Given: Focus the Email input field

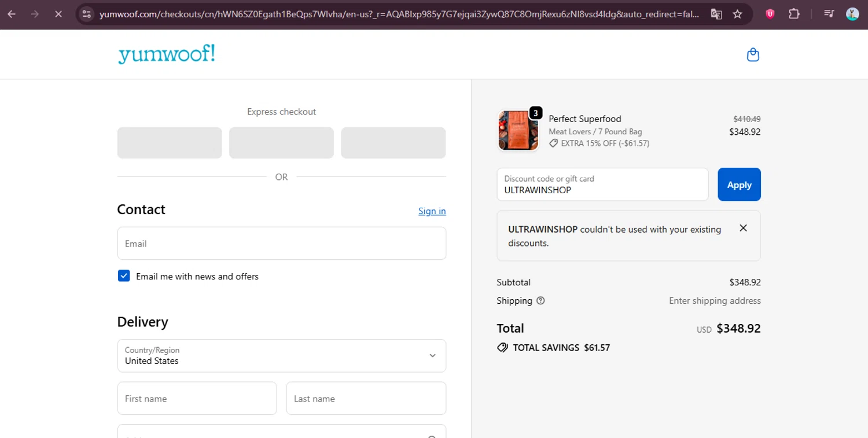Looking at the screenshot, I should [281, 244].
